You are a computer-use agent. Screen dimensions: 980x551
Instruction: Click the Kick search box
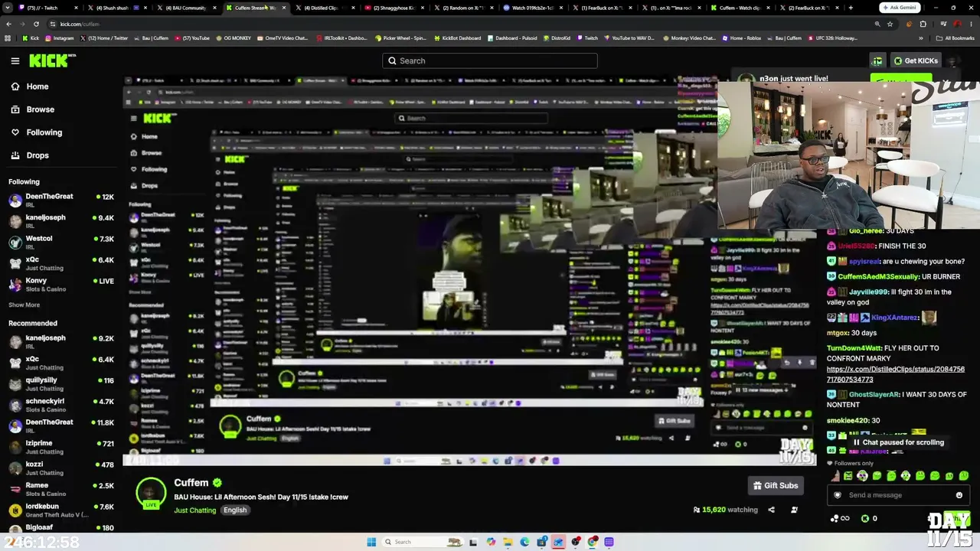click(x=490, y=60)
